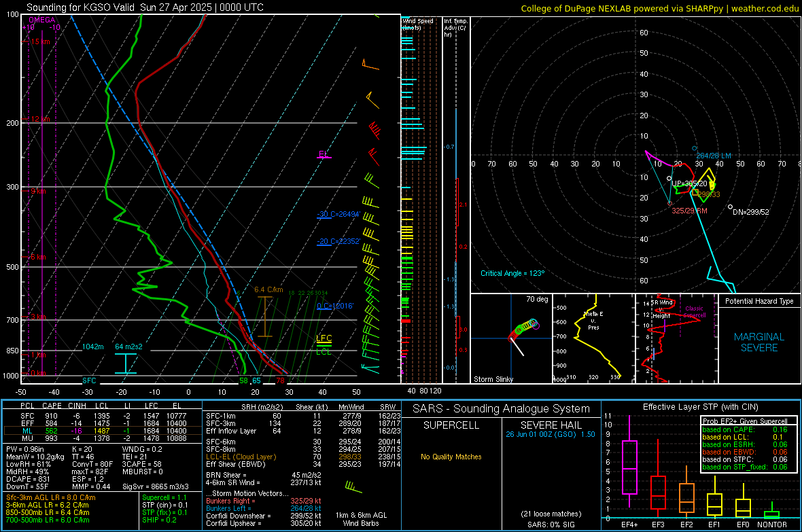Click the 9 km height marker

pyautogui.click(x=38, y=191)
